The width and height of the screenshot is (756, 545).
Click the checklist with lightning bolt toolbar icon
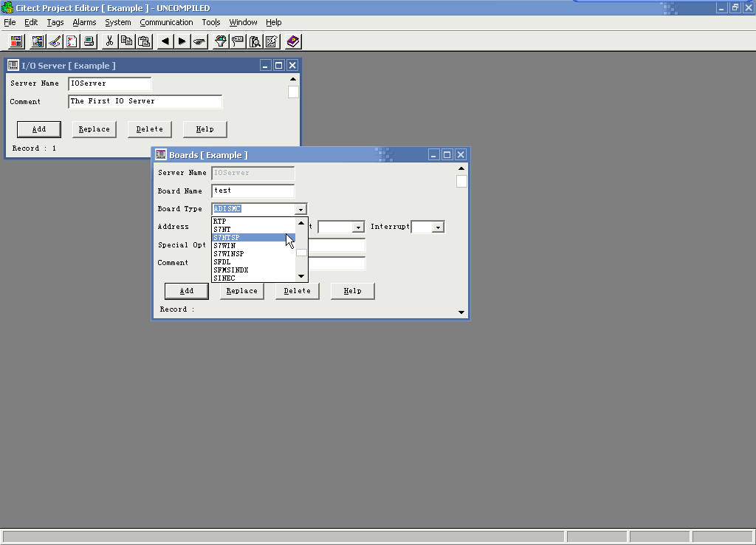[x=272, y=41]
